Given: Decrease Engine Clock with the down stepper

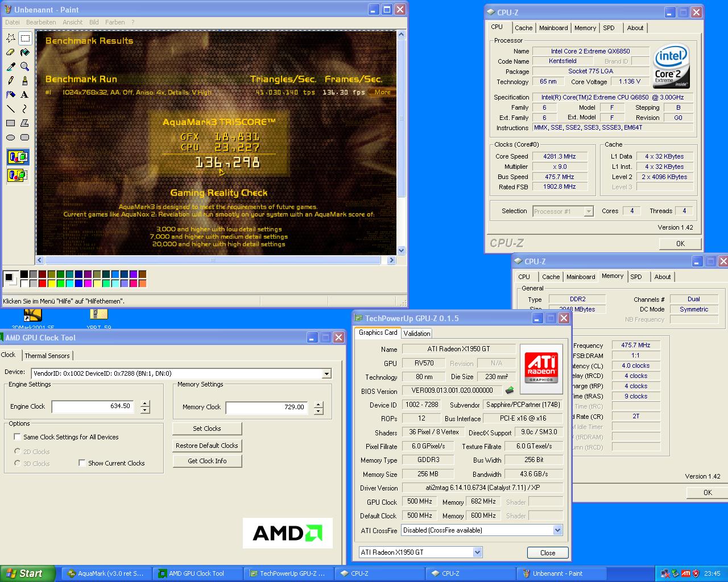Looking at the screenshot, I should pyautogui.click(x=145, y=410).
